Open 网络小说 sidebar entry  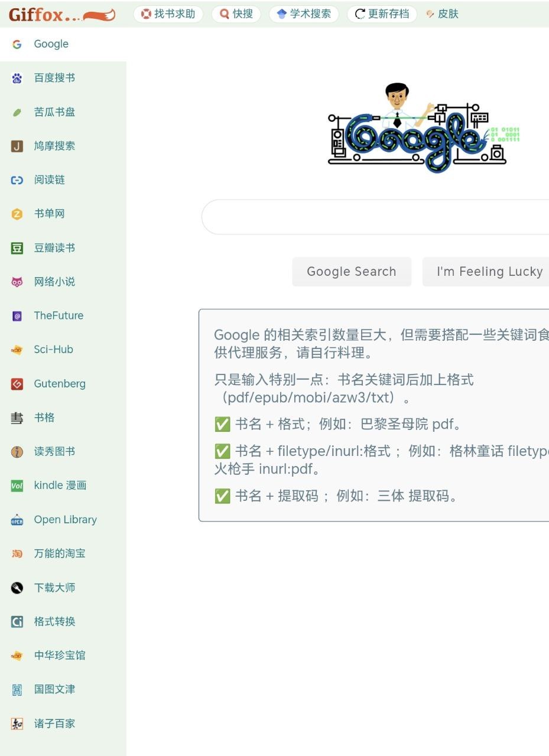tap(63, 282)
